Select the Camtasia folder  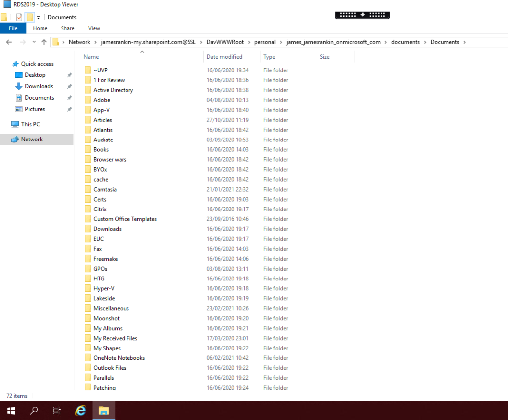(105, 189)
